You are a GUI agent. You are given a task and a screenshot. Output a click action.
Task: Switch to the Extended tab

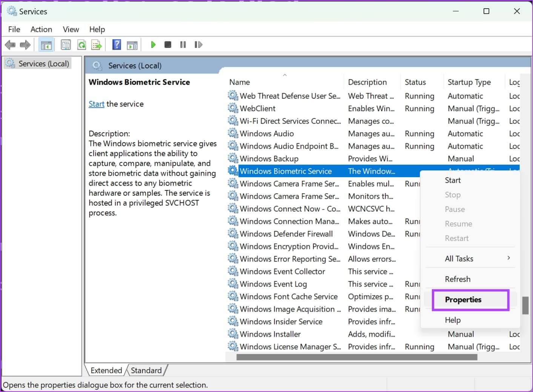[106, 370]
